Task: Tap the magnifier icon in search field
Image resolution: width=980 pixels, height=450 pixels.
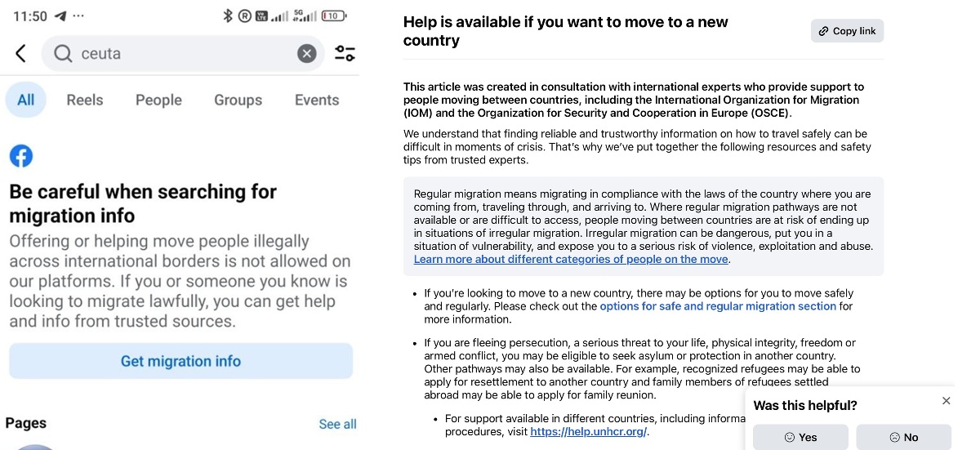Action: 63,54
